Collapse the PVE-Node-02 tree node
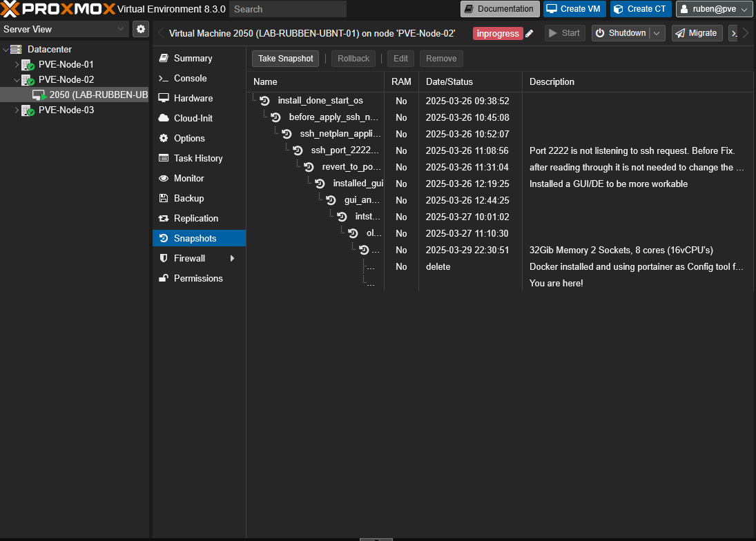The height and width of the screenshot is (541, 756). coord(17,80)
